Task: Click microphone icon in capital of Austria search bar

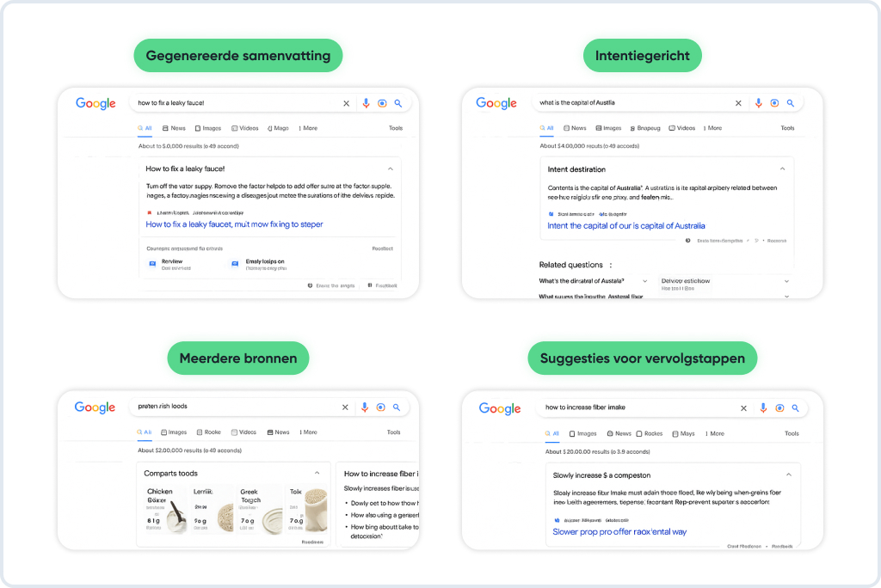Action: (759, 103)
